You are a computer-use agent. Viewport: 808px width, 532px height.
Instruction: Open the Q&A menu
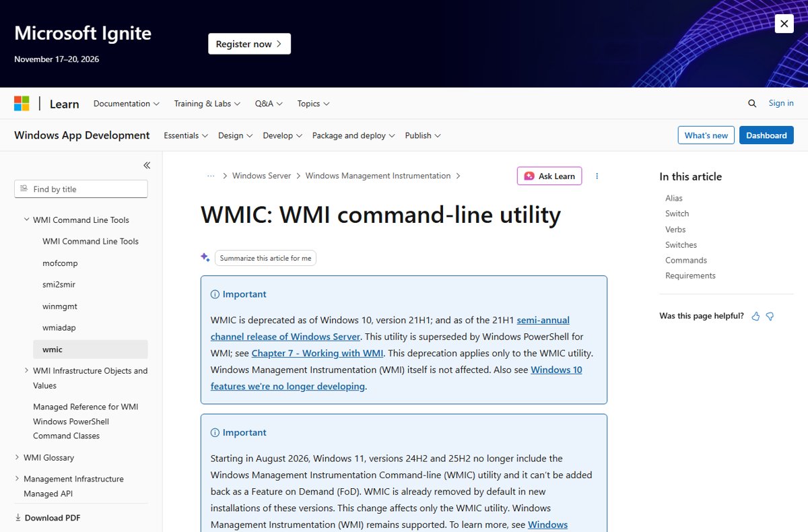(x=269, y=104)
